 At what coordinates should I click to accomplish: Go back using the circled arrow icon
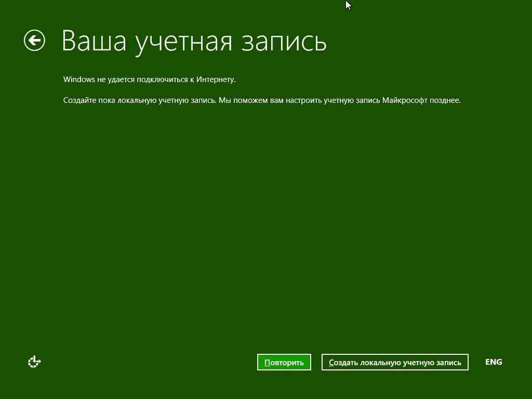click(35, 41)
